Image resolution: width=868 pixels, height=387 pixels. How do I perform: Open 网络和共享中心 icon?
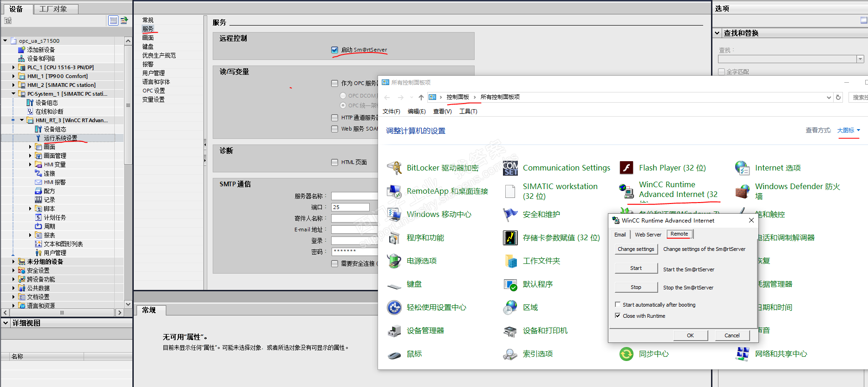click(743, 354)
